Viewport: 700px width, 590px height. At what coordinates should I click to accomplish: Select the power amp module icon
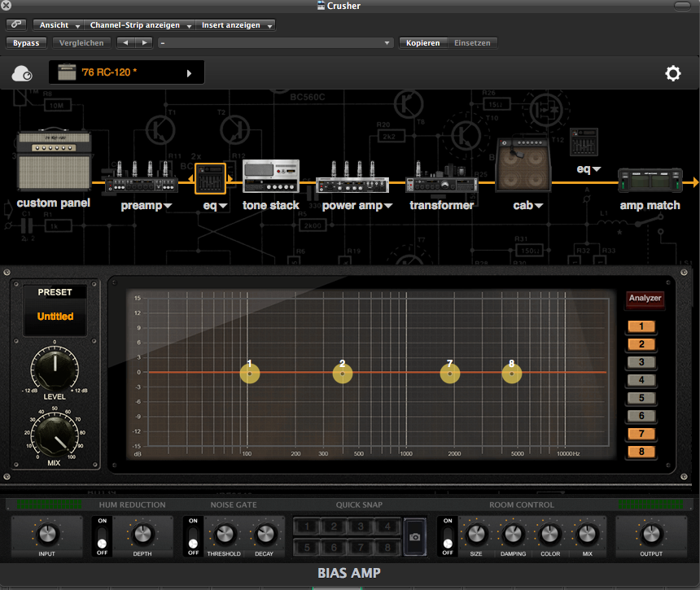click(352, 177)
